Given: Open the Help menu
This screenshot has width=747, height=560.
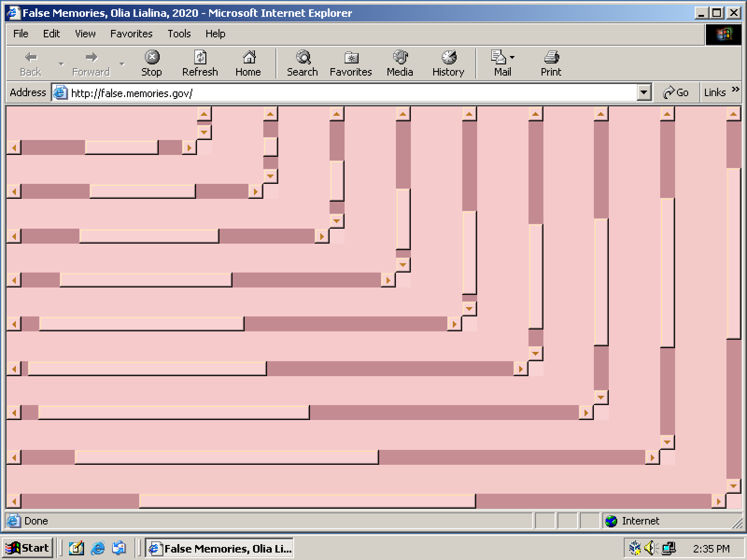Looking at the screenshot, I should click(x=215, y=34).
